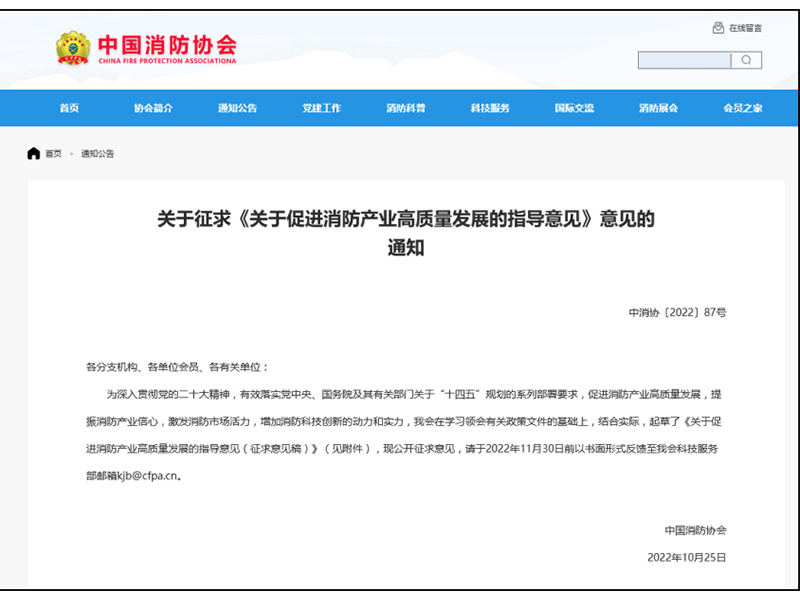
Task: Select 国际交流 in the navigation bar
Action: (x=574, y=108)
